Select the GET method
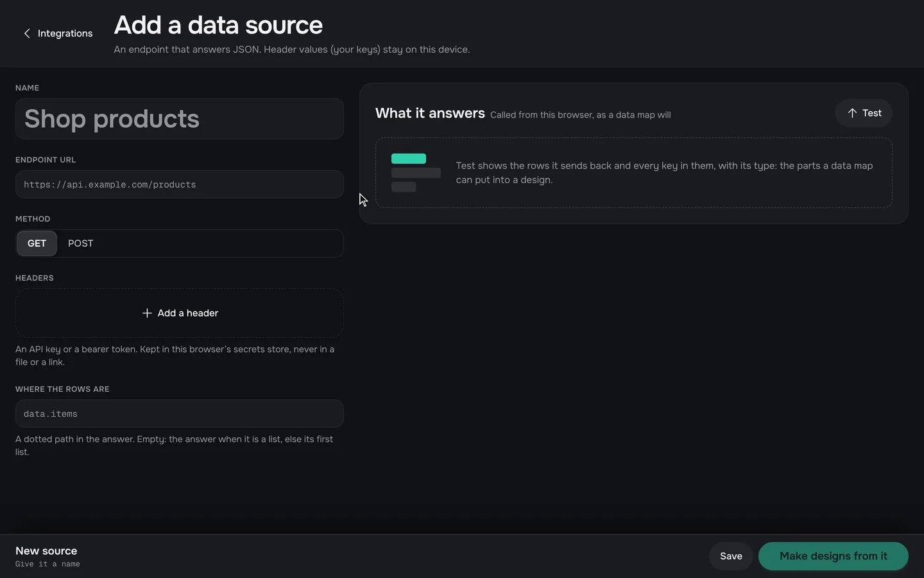 pos(37,243)
